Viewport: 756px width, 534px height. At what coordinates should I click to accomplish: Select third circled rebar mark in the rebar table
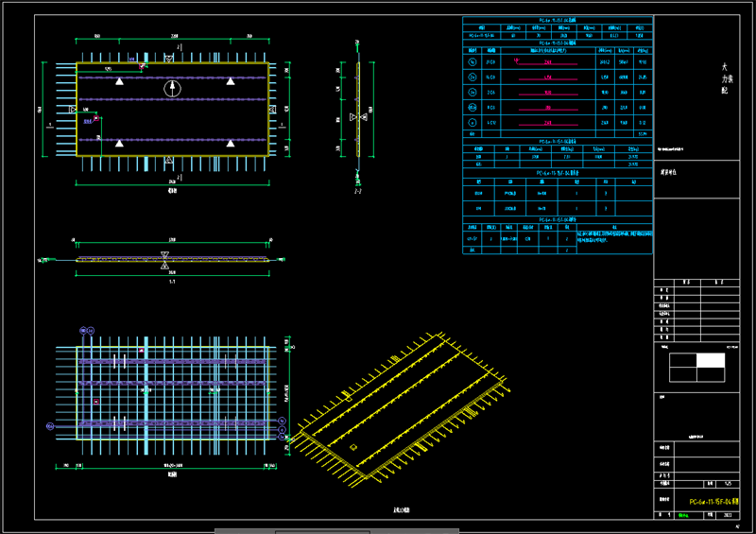472,92
